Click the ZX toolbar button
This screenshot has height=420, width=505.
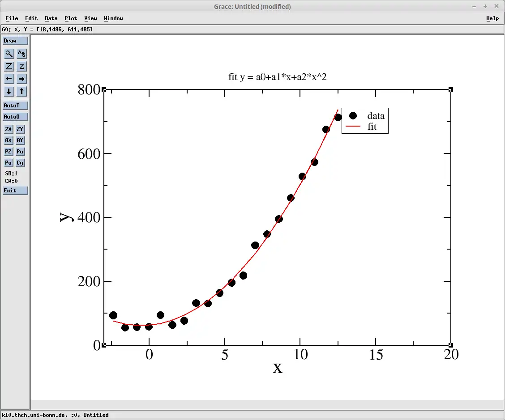pyautogui.click(x=9, y=129)
